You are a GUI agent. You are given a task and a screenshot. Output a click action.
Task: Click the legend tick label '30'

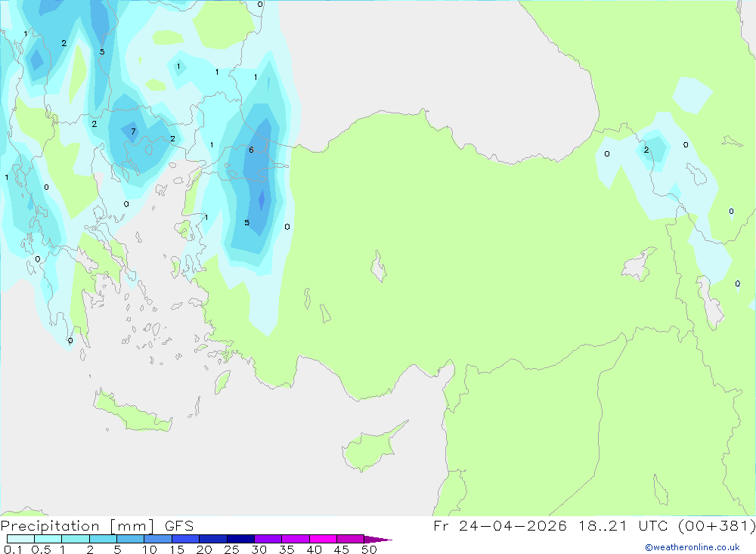point(259,549)
